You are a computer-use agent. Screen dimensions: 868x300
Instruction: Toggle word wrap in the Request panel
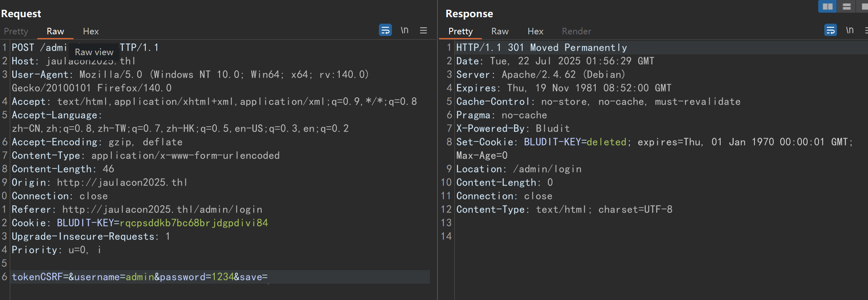pos(385,30)
